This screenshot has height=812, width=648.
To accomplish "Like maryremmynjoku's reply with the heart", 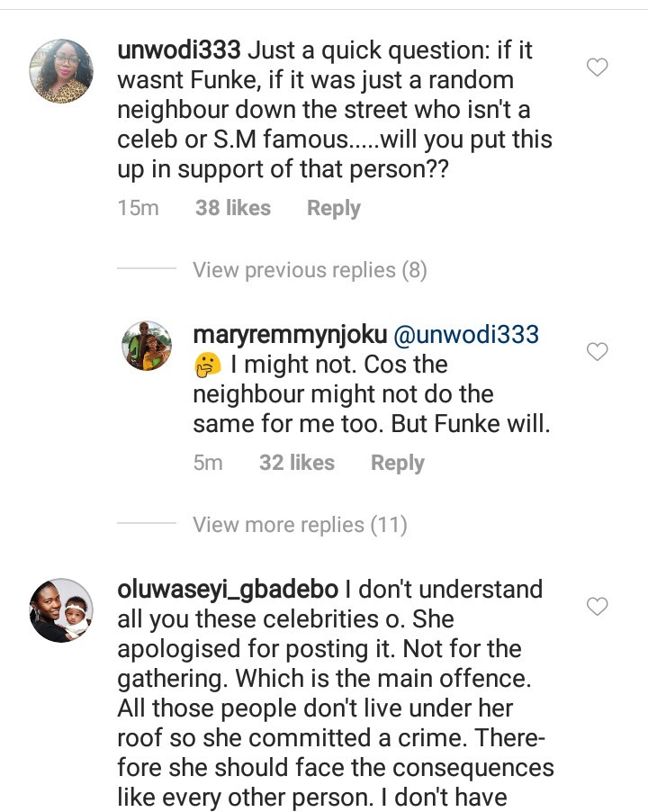I will tap(597, 352).
